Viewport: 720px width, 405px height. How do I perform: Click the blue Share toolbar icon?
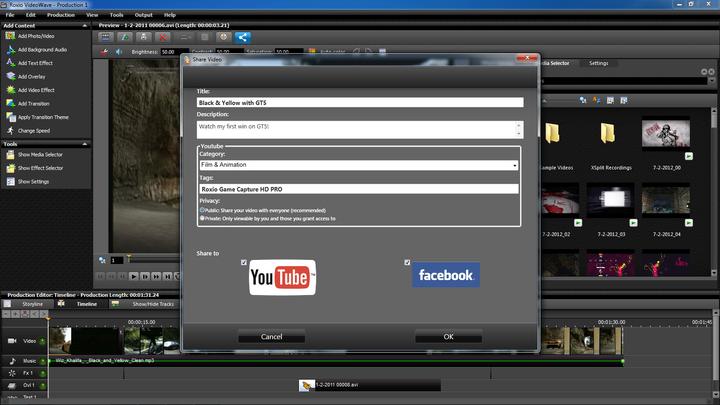point(243,37)
